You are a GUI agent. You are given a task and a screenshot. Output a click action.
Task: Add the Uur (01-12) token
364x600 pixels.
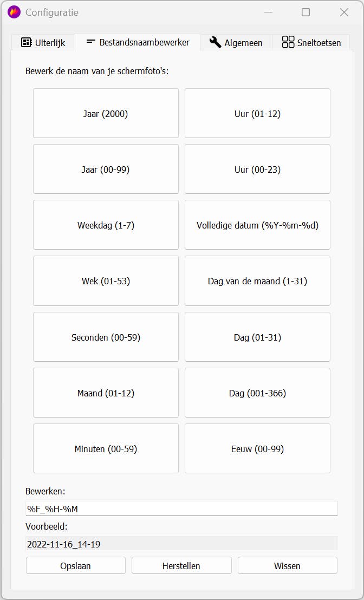(257, 114)
